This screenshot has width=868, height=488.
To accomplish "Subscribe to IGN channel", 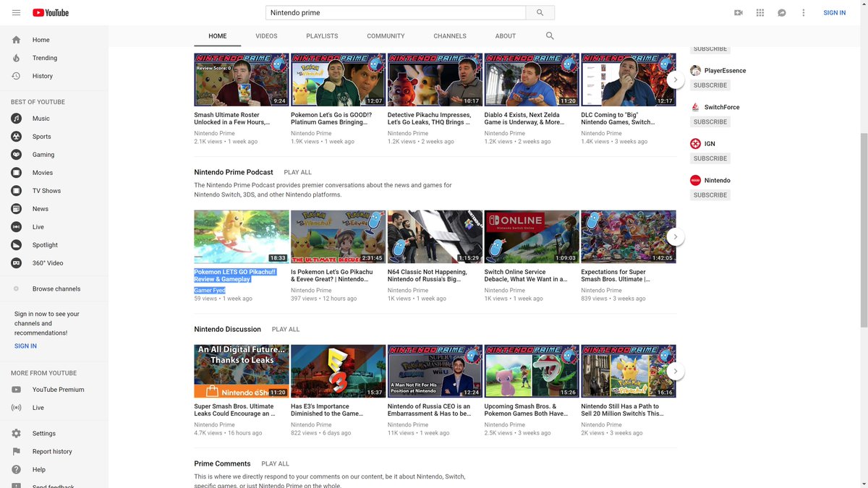I will (x=710, y=158).
